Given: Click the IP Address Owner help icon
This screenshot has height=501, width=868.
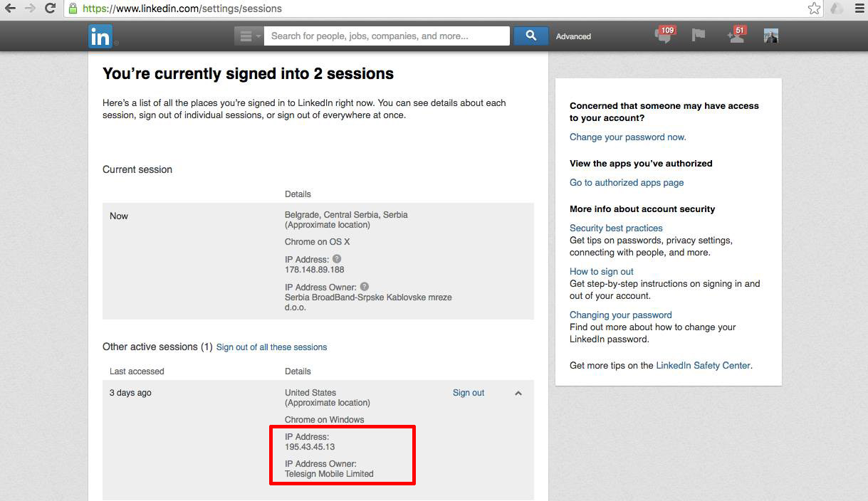Looking at the screenshot, I should 365,287.
